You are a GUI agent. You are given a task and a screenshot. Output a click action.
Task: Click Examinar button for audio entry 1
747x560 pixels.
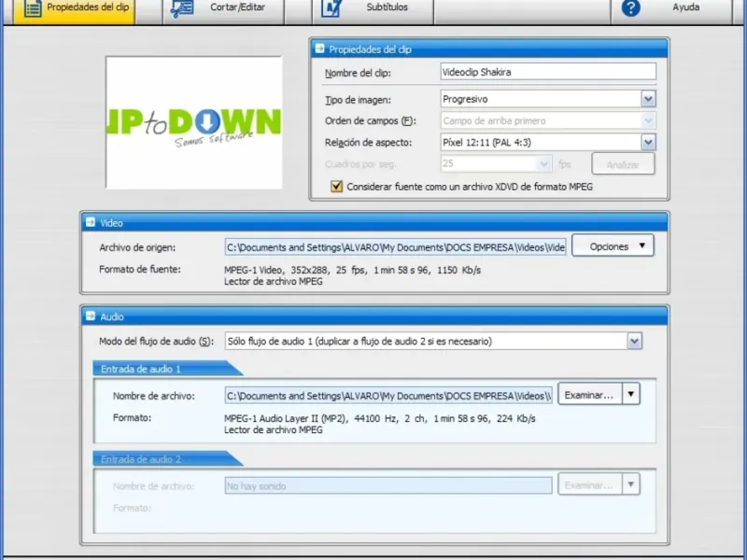[590, 395]
